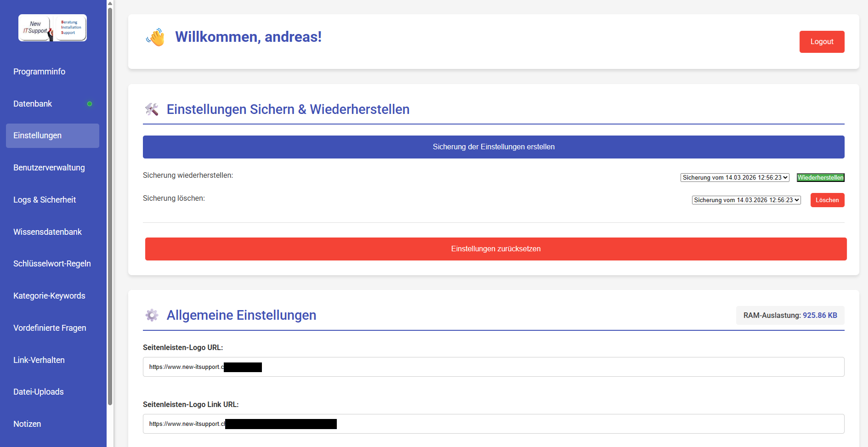The width and height of the screenshot is (868, 447).
Task: Select Logs & Sicherheit menu item
Action: [x=45, y=200]
